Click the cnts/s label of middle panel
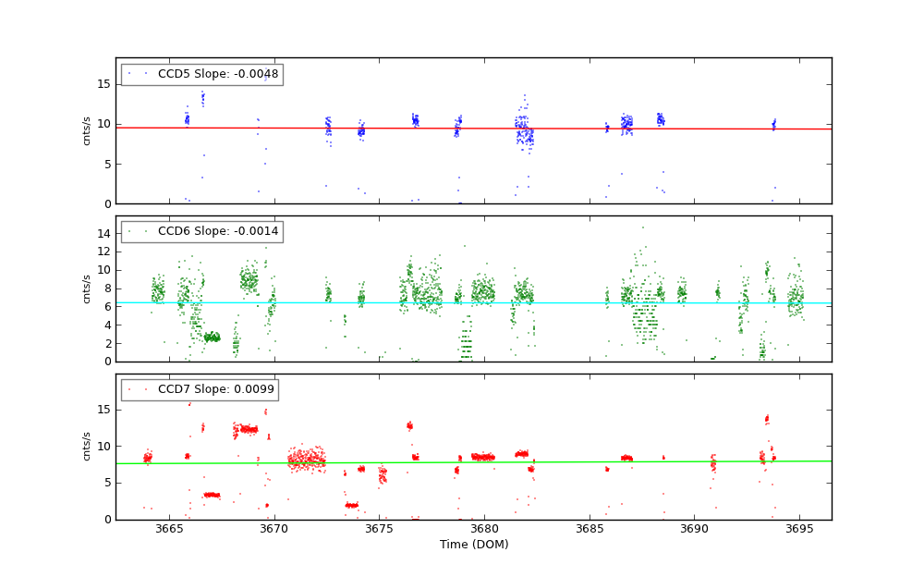 coord(87,288)
